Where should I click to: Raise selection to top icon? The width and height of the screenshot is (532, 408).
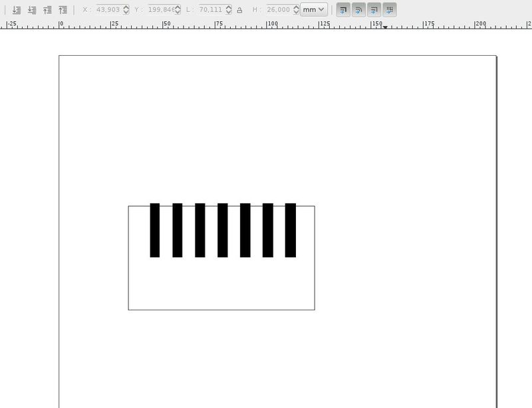(x=63, y=10)
